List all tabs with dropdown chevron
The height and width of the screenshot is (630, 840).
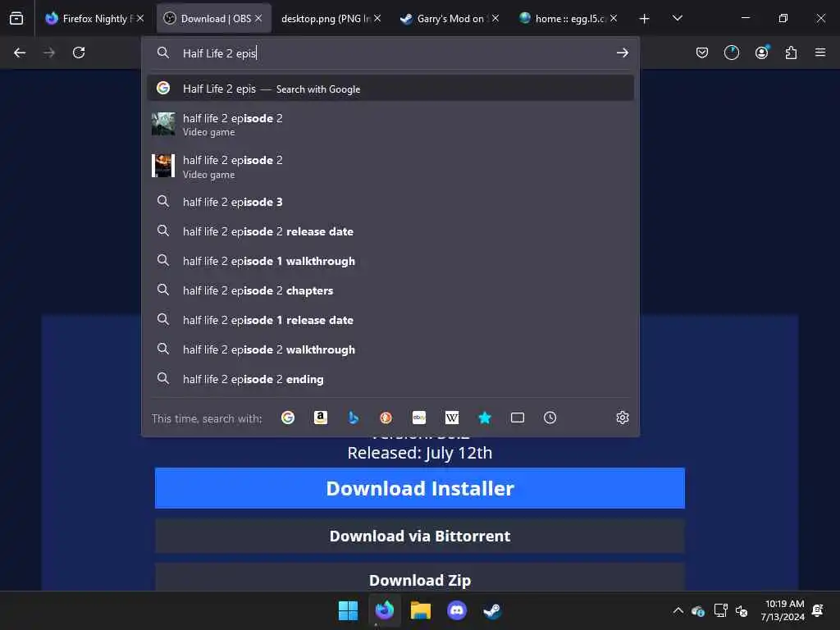[677, 19]
